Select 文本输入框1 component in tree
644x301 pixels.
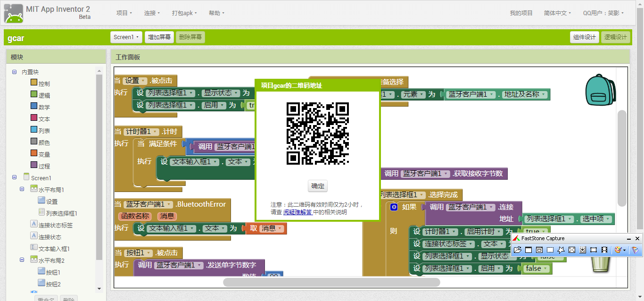coord(50,248)
